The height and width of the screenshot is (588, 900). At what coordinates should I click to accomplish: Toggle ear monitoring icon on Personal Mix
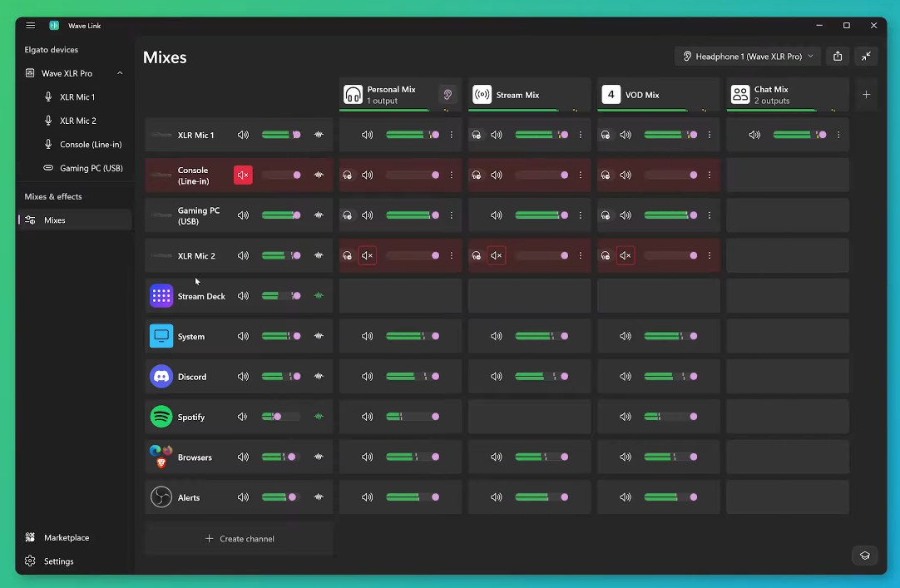click(x=448, y=95)
